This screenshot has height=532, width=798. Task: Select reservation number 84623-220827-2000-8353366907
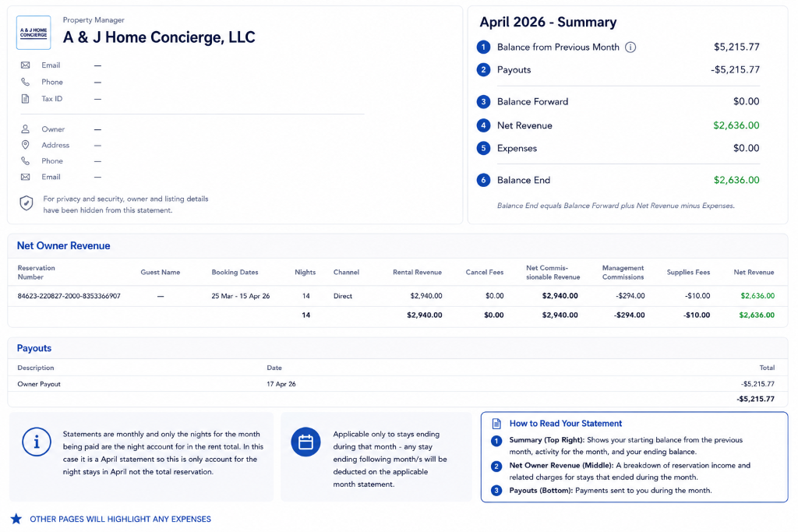(69, 296)
